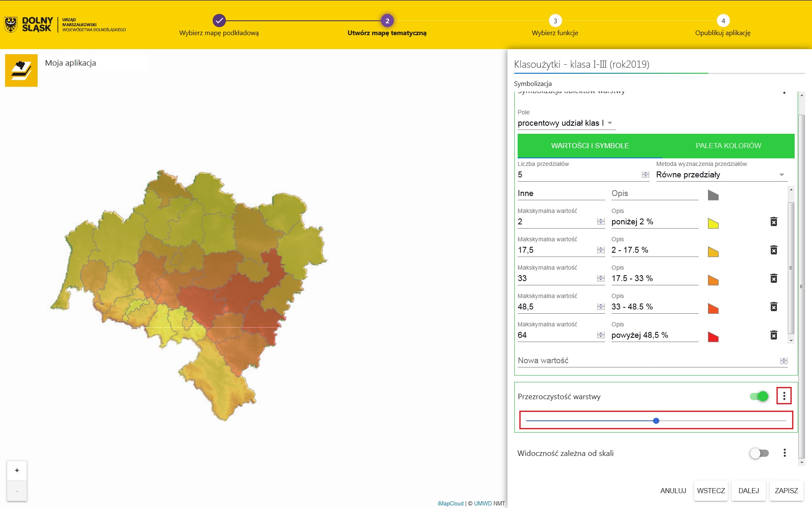Enable the Widoczność zależna od skali toggle
Image resolution: width=812 pixels, height=508 pixels.
pos(759,453)
